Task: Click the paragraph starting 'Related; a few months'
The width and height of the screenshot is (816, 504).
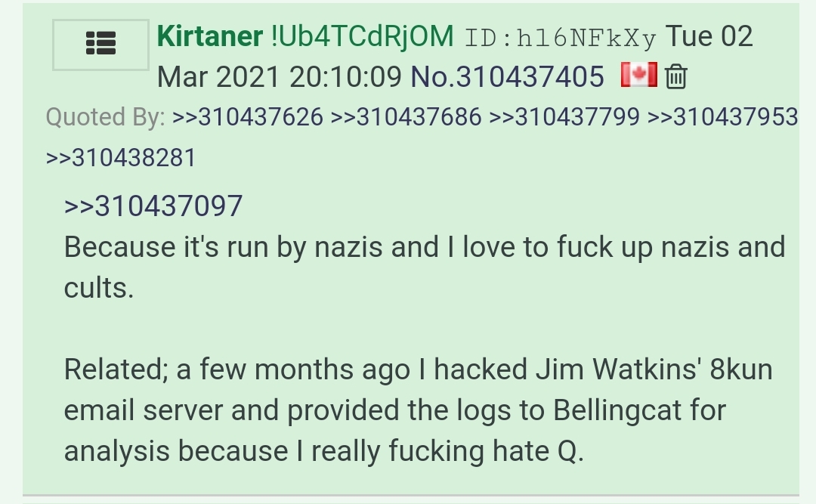Action: [418, 410]
